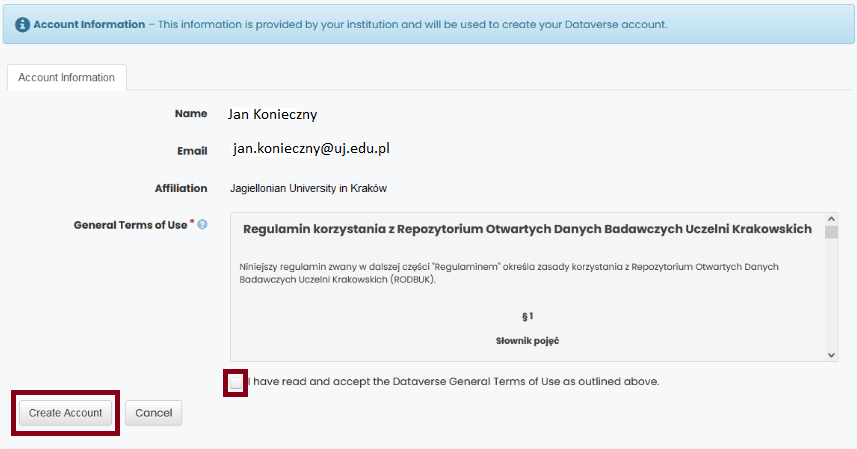Click the 'I have read and accept' label

pyautogui.click(x=453, y=381)
